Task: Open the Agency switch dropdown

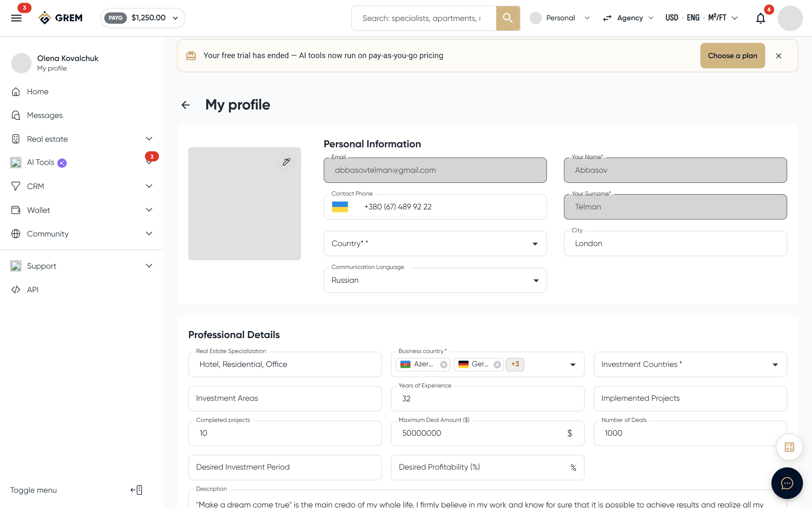Action: [x=635, y=18]
